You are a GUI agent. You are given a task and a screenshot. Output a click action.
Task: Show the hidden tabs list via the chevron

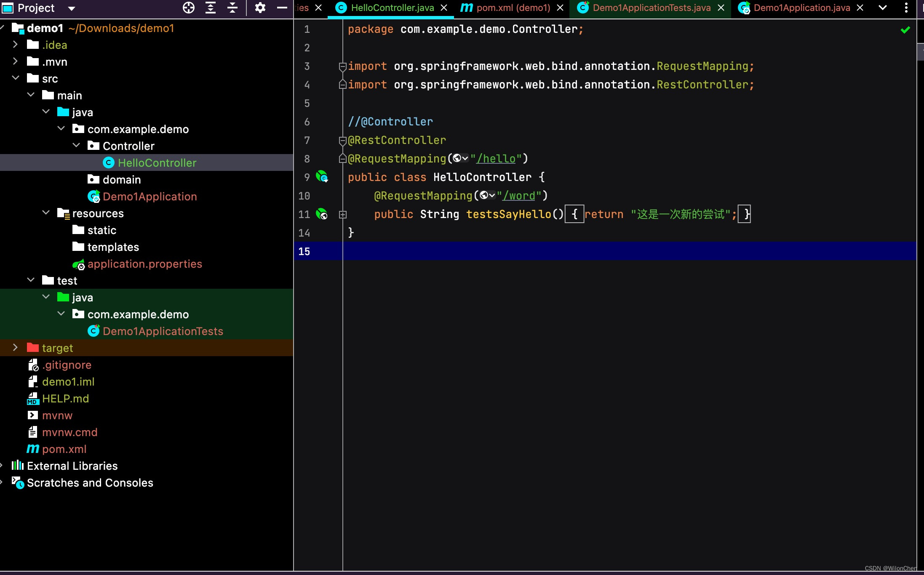pyautogui.click(x=883, y=8)
